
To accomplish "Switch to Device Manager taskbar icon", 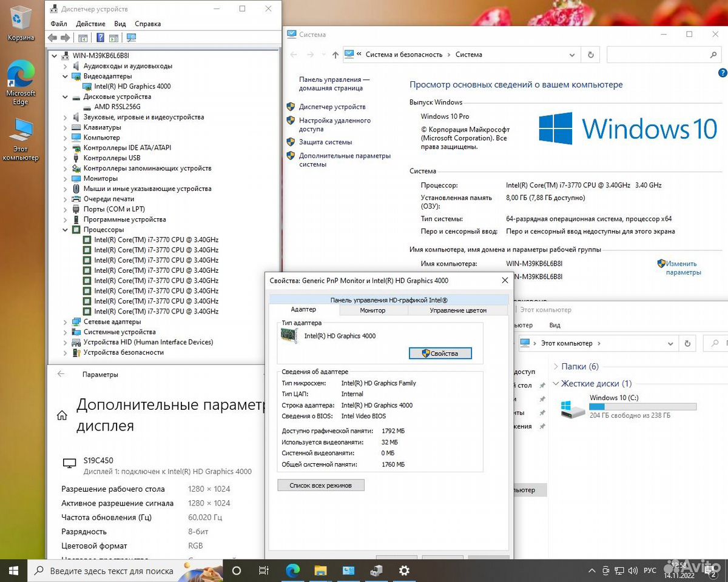I will (376, 570).
